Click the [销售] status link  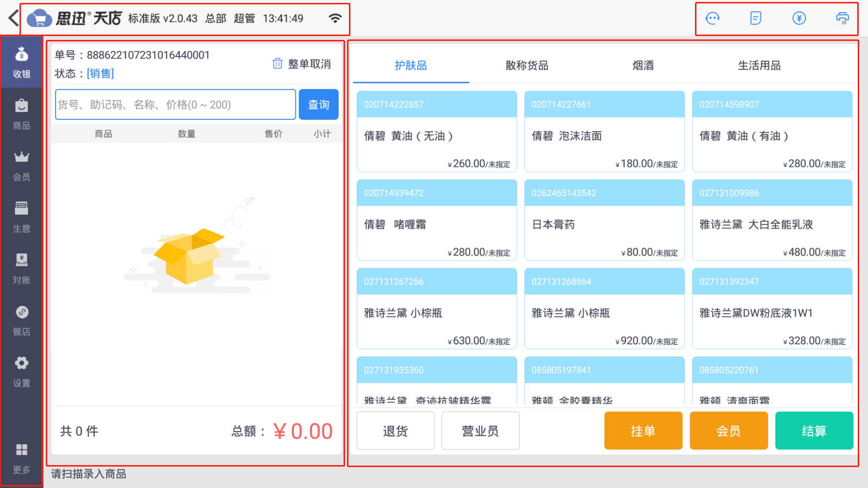(100, 74)
